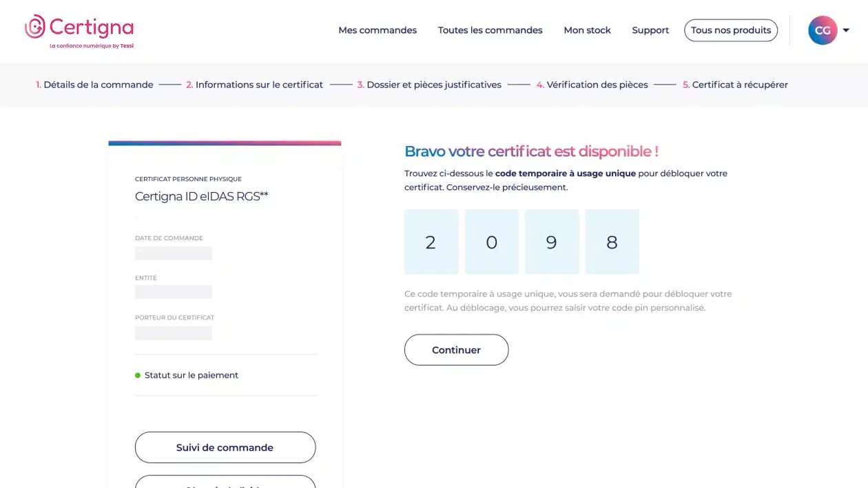Open Mon stock page
The height and width of the screenshot is (488, 868).
(588, 30)
